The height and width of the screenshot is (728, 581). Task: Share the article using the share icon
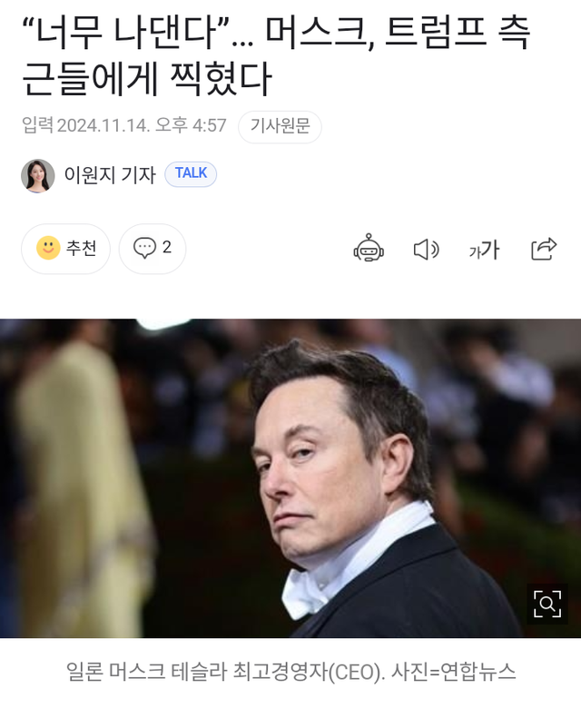click(x=544, y=249)
